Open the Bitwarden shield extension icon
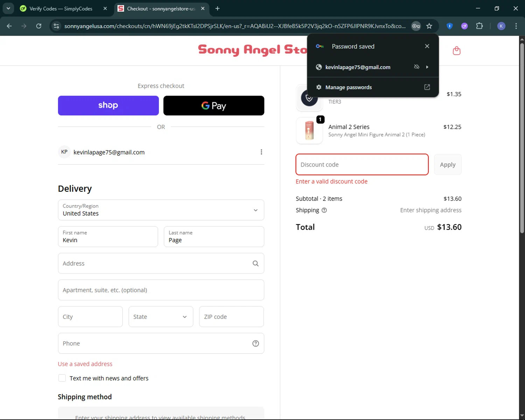525x420 pixels. (x=450, y=26)
